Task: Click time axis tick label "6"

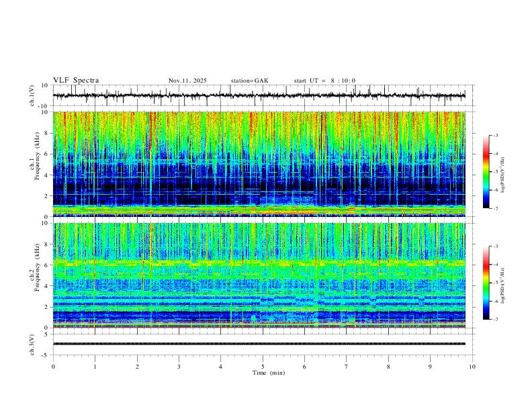Action: pyautogui.click(x=304, y=367)
